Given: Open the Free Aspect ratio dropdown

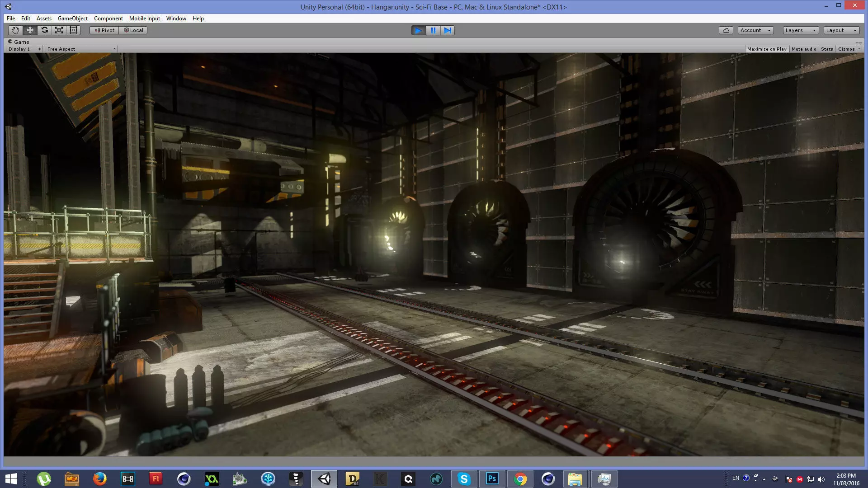Looking at the screenshot, I should pos(81,49).
